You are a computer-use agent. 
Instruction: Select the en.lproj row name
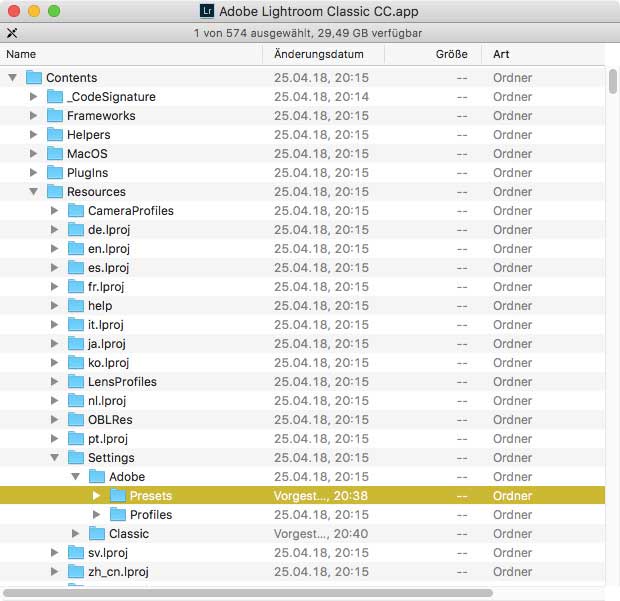pyautogui.click(x=109, y=249)
